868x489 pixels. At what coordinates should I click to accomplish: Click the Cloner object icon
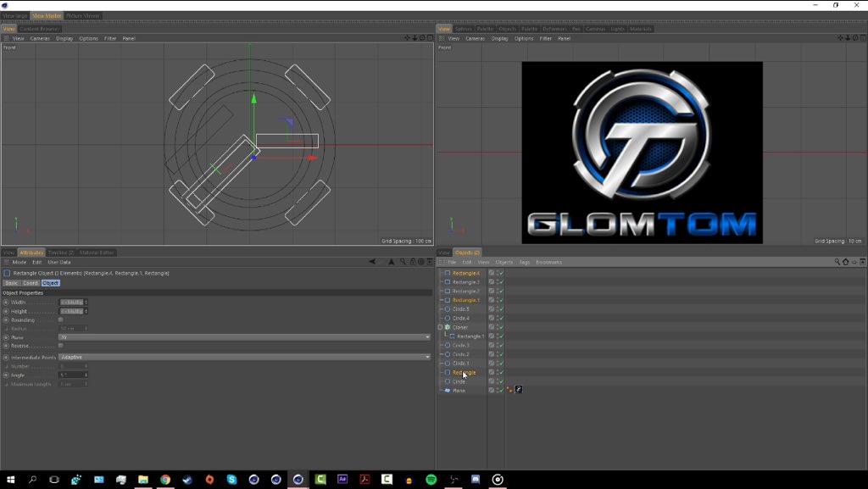448,327
